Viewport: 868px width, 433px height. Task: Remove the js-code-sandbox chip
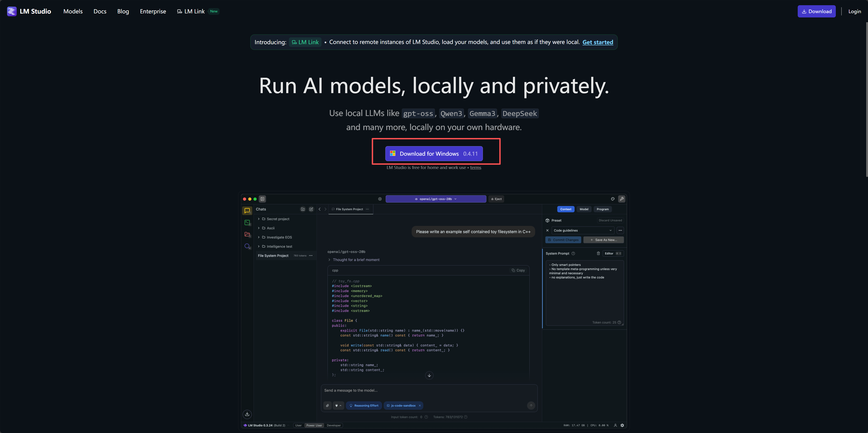click(x=420, y=406)
